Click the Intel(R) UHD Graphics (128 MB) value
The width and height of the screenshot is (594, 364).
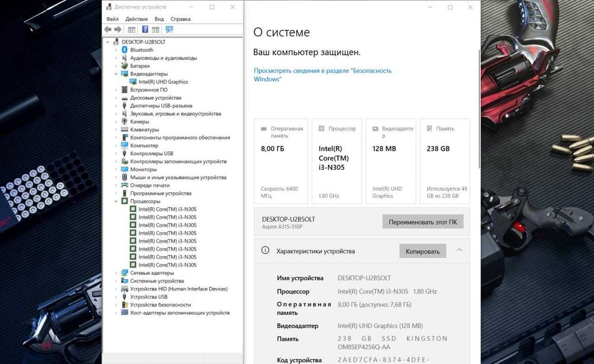[x=380, y=325]
